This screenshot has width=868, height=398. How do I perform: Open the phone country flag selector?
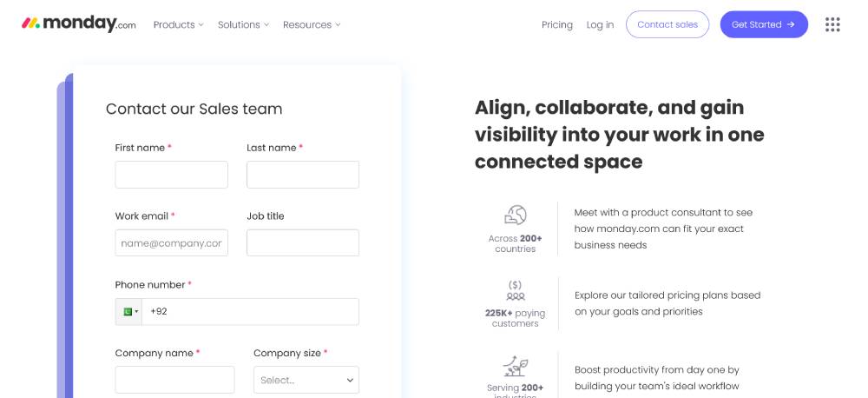click(129, 312)
